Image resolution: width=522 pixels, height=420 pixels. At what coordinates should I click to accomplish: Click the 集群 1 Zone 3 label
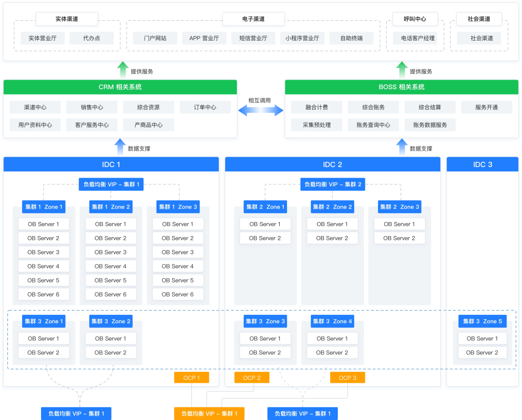(x=178, y=207)
